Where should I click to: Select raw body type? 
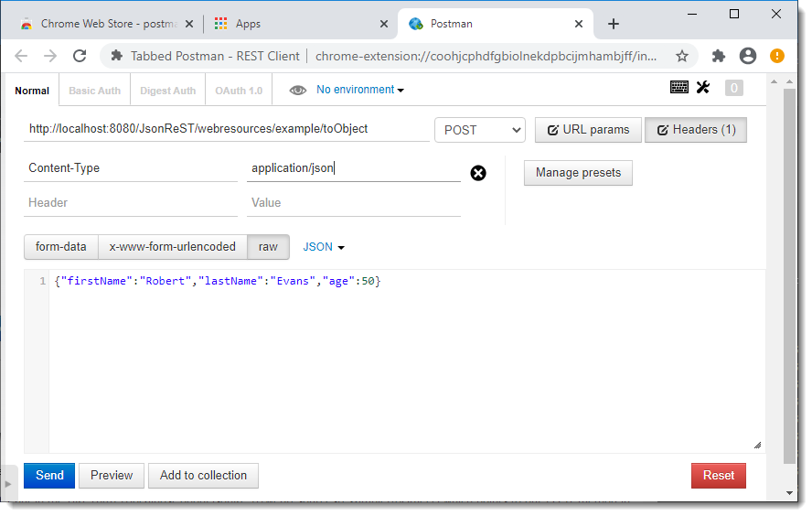point(268,247)
